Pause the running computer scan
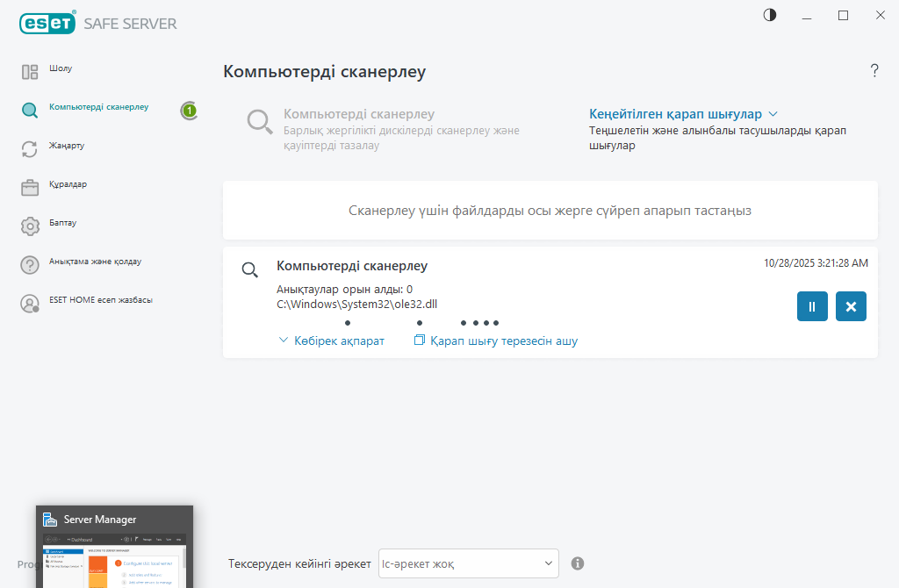This screenshot has height=588, width=899. coord(812,306)
